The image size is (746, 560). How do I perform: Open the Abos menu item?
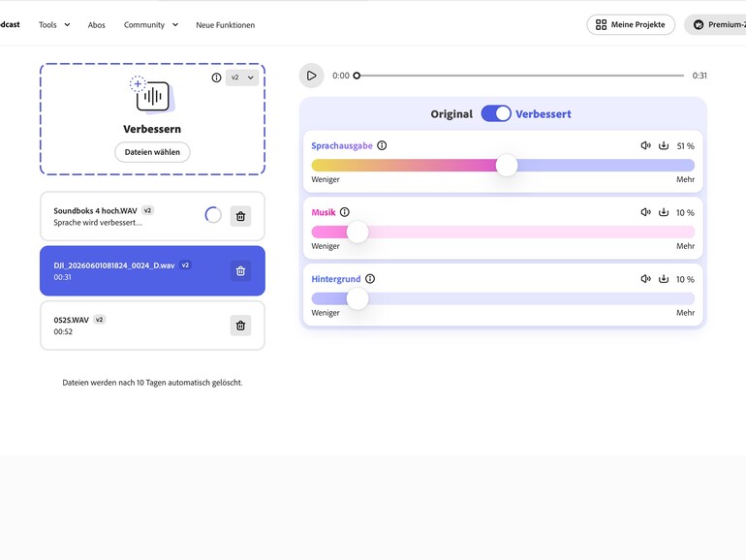(x=97, y=25)
